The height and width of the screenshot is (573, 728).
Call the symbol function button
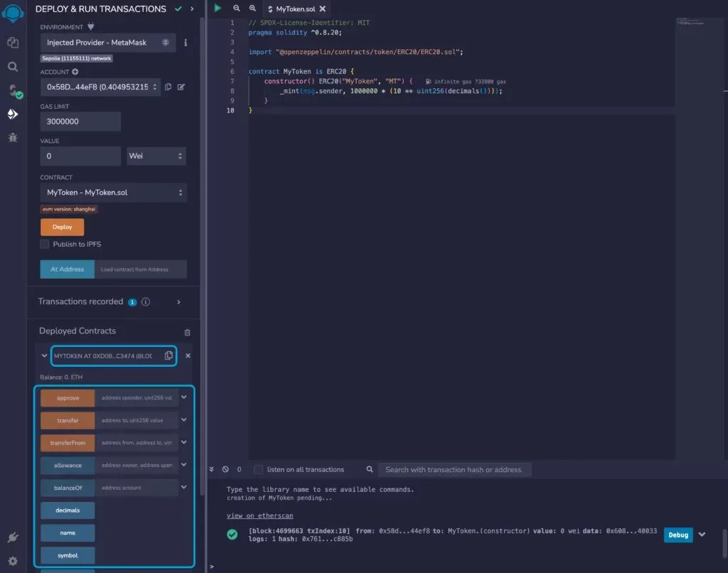tap(68, 555)
